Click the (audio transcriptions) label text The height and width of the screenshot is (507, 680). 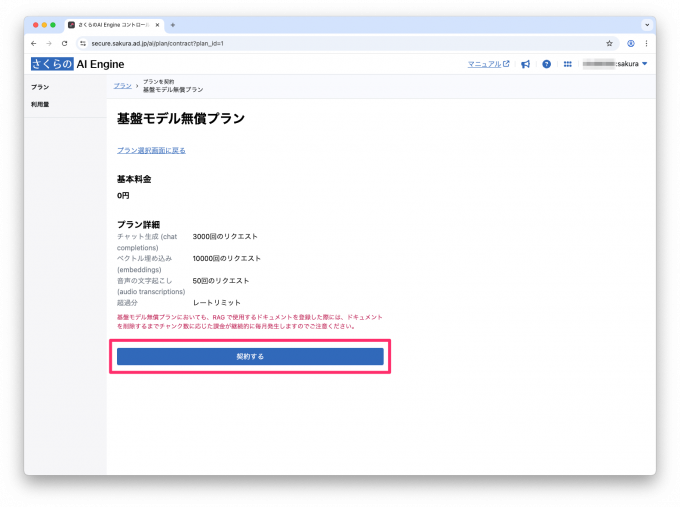151,292
